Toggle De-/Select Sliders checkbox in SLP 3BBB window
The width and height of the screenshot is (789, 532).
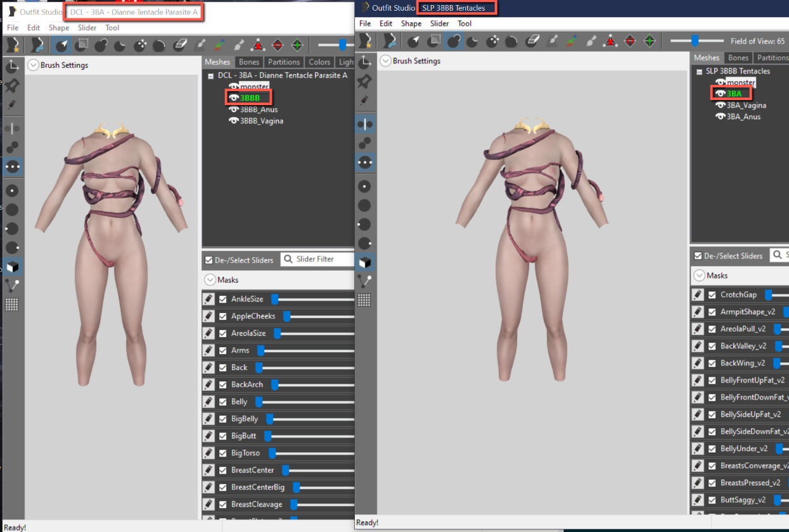point(698,256)
